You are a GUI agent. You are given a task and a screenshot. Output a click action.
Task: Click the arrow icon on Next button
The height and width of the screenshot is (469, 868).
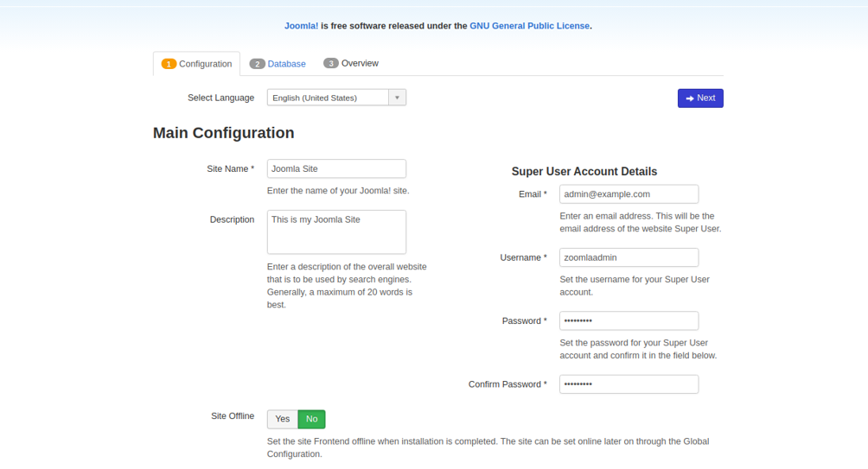tap(690, 98)
